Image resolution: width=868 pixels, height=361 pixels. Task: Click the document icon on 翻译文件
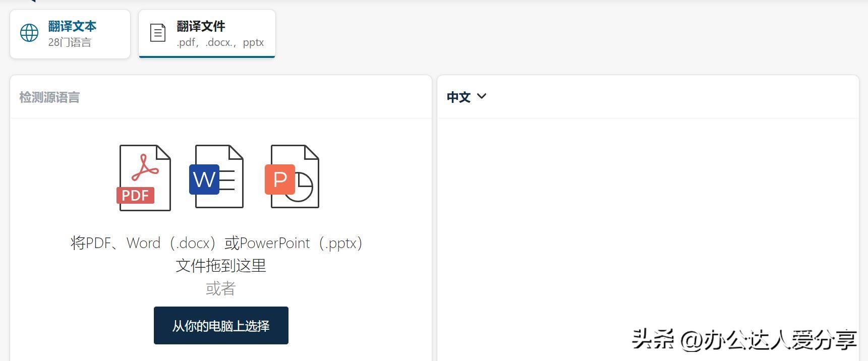coord(158,33)
